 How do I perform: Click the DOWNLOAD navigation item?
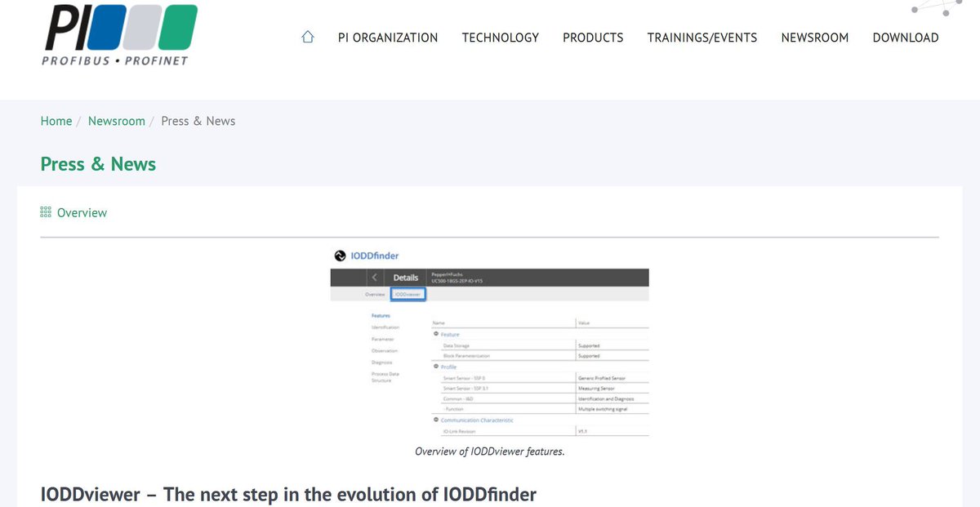coord(905,38)
